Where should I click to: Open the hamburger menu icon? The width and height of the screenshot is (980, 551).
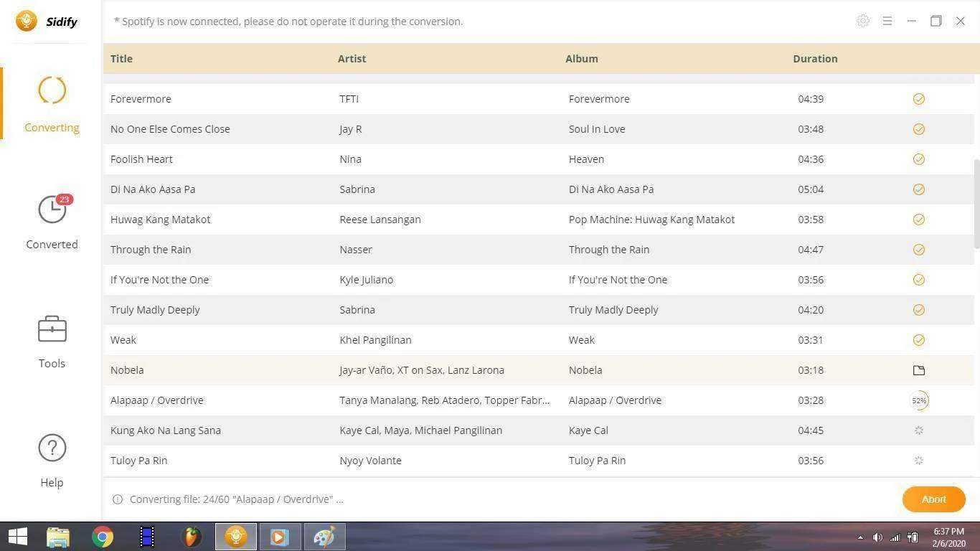pos(887,21)
